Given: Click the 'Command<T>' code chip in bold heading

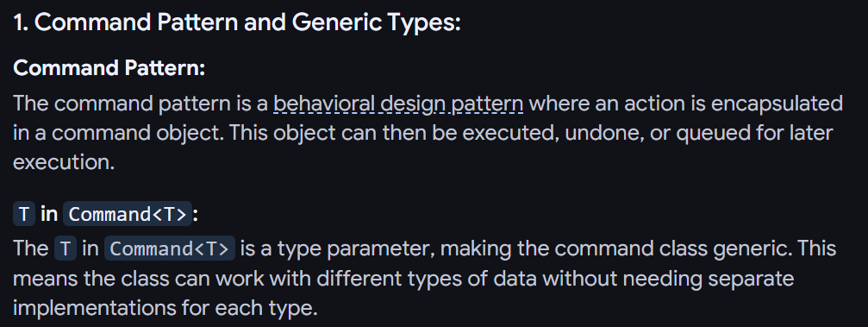Looking at the screenshot, I should pos(128,214).
